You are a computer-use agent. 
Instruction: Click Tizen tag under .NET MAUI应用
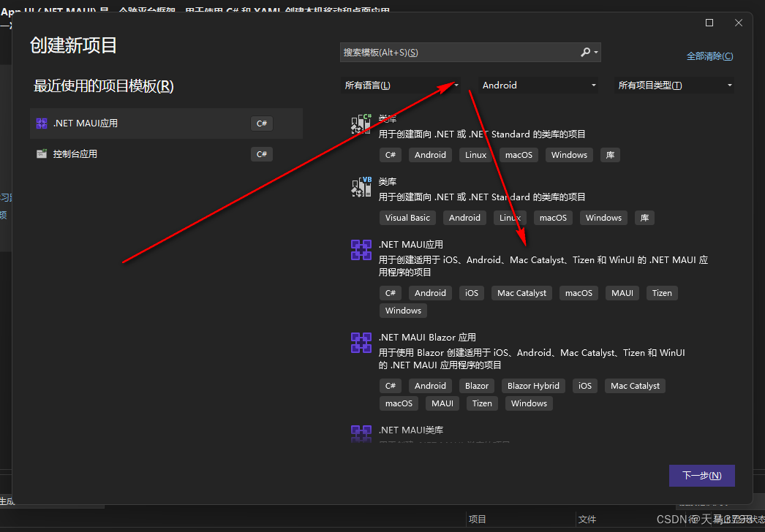coord(662,293)
